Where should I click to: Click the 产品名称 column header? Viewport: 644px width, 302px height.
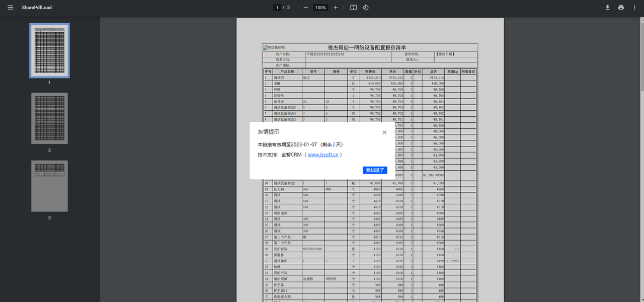pos(287,71)
